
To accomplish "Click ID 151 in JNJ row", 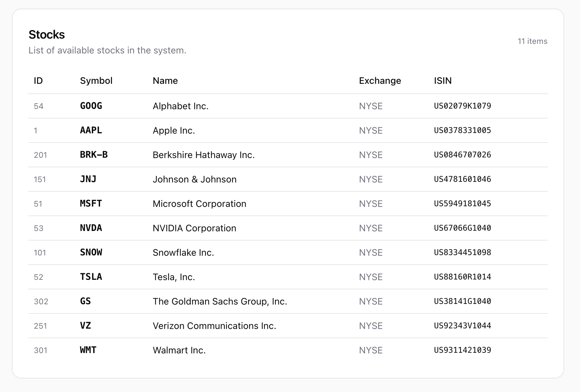I will coord(40,180).
